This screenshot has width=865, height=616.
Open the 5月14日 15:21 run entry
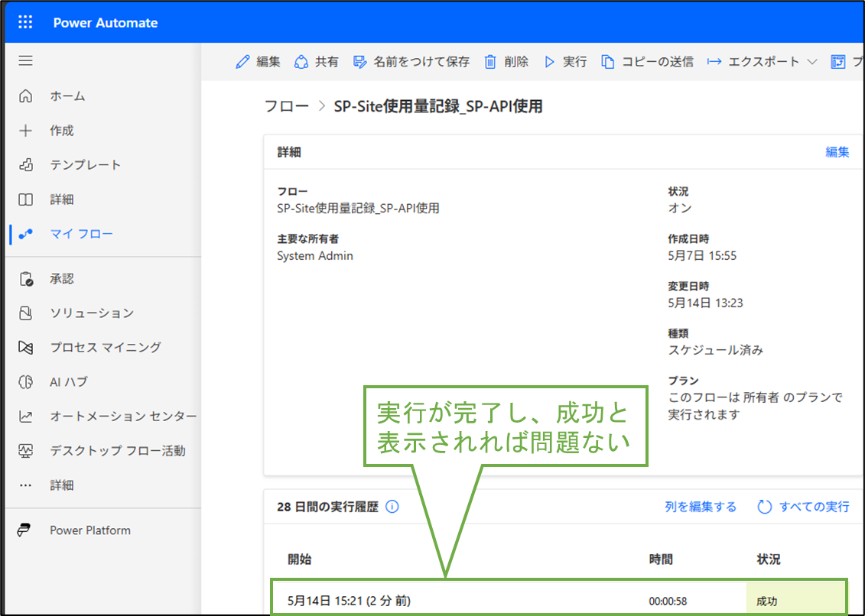pos(350,601)
